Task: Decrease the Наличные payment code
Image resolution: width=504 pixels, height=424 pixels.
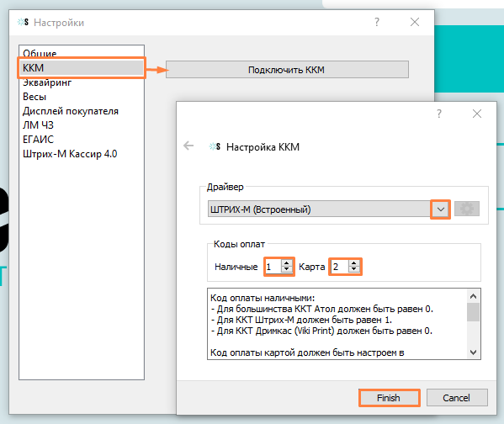Action: click(286, 270)
